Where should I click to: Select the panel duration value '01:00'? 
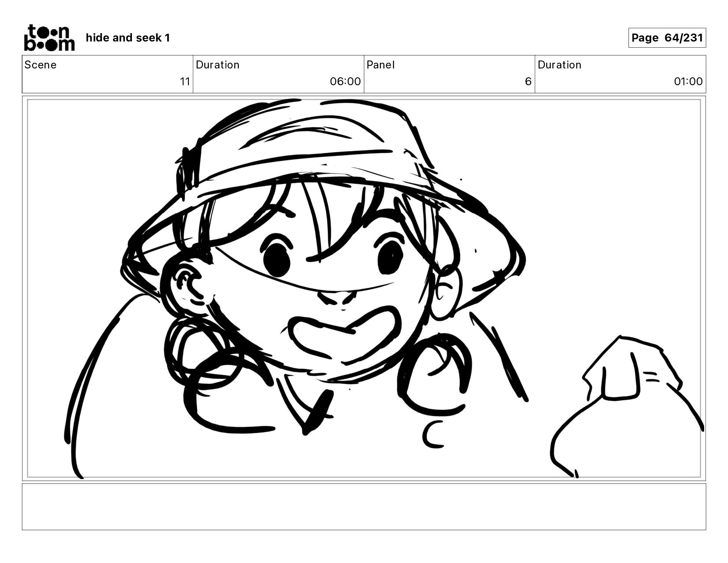[x=688, y=82]
